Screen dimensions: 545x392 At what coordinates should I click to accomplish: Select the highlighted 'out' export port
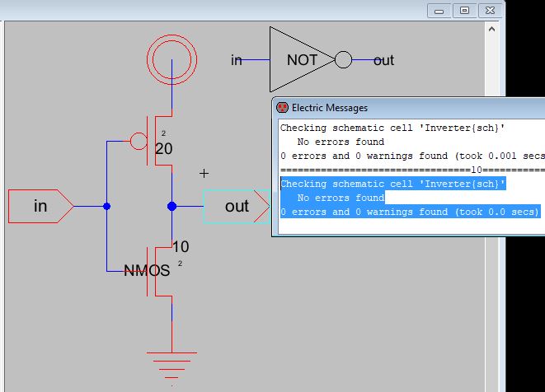(x=237, y=206)
